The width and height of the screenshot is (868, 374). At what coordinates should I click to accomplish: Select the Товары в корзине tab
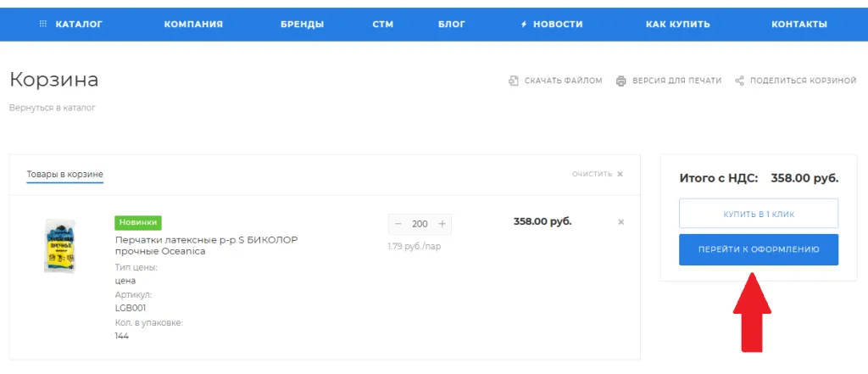(64, 174)
